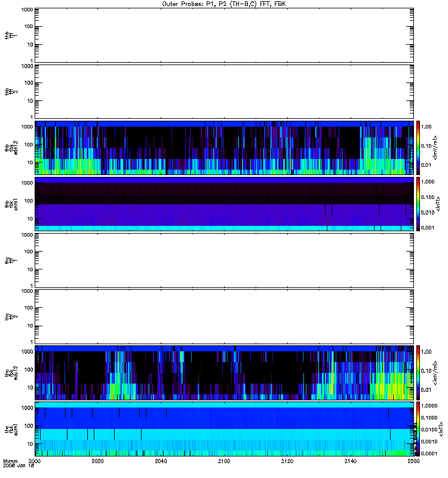
Task: Click the "2020" time axis label
Action: pyautogui.click(x=97, y=461)
